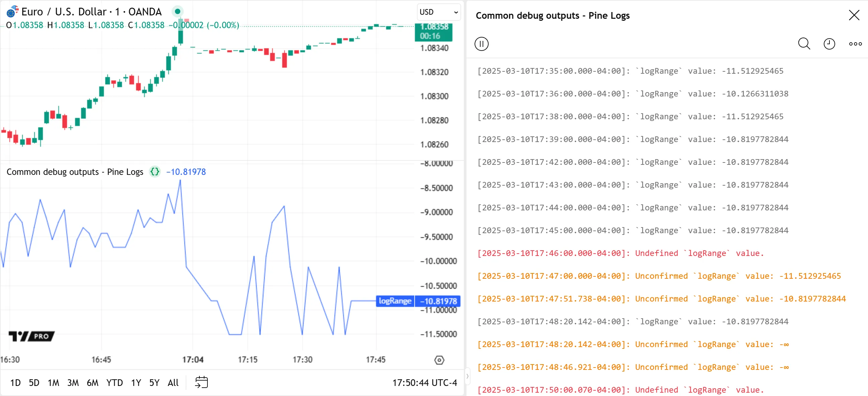Click the blue logRange price label
Viewport: 868px width, 396px height.
click(x=395, y=301)
